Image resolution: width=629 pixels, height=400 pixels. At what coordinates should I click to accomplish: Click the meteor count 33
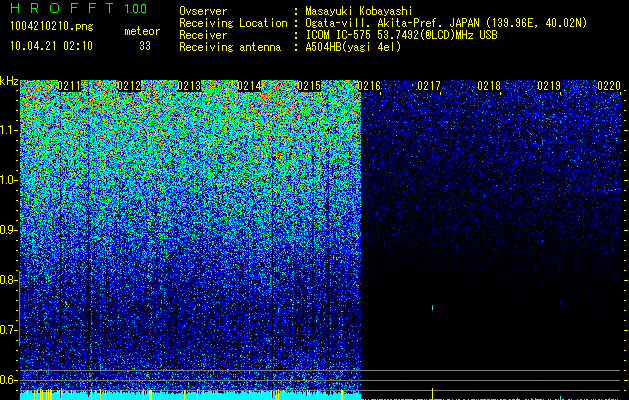145,46
